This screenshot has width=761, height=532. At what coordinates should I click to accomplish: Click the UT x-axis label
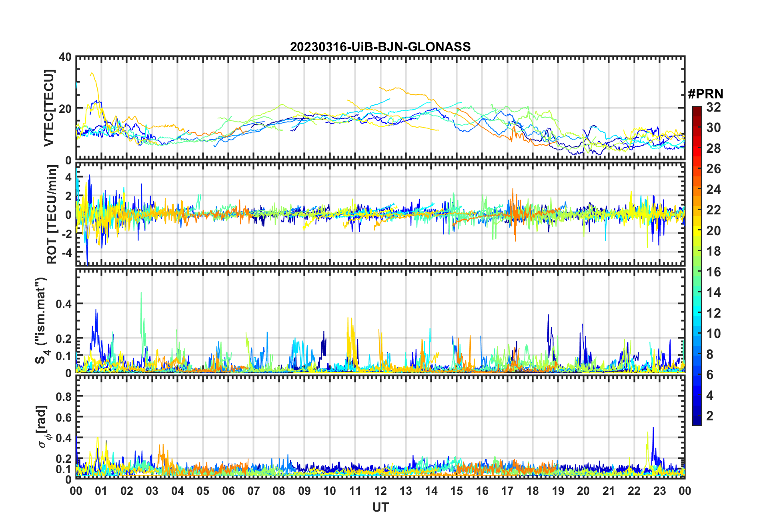click(x=380, y=508)
